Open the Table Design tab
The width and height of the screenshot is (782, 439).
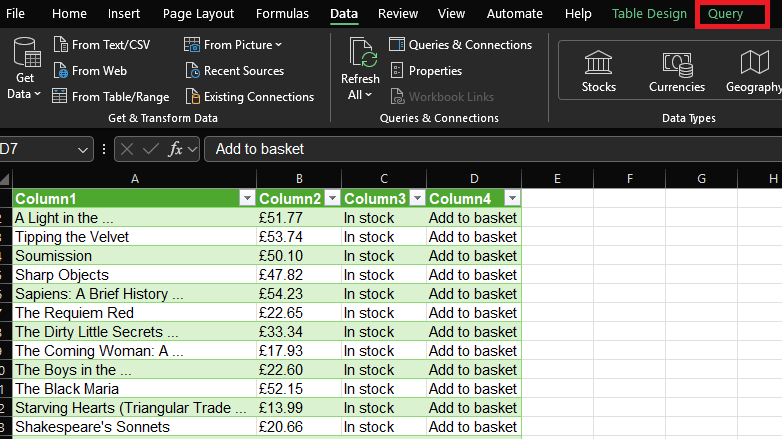point(649,13)
